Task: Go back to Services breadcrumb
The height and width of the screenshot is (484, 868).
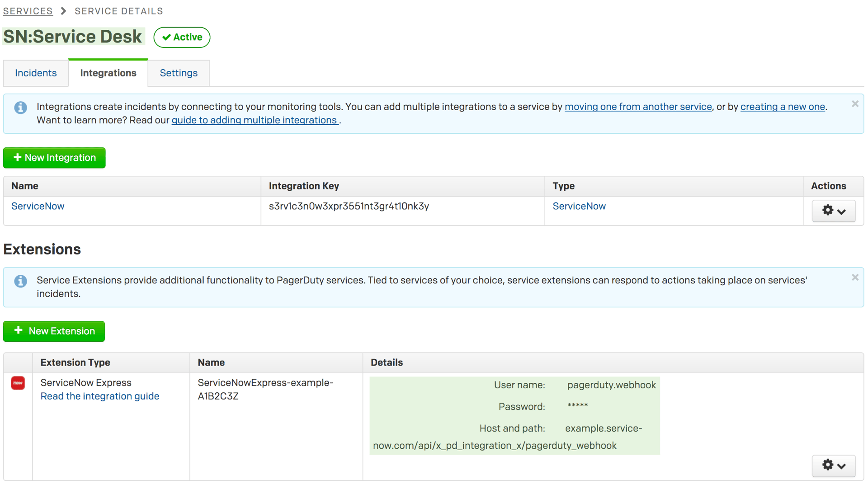Action: coord(28,11)
